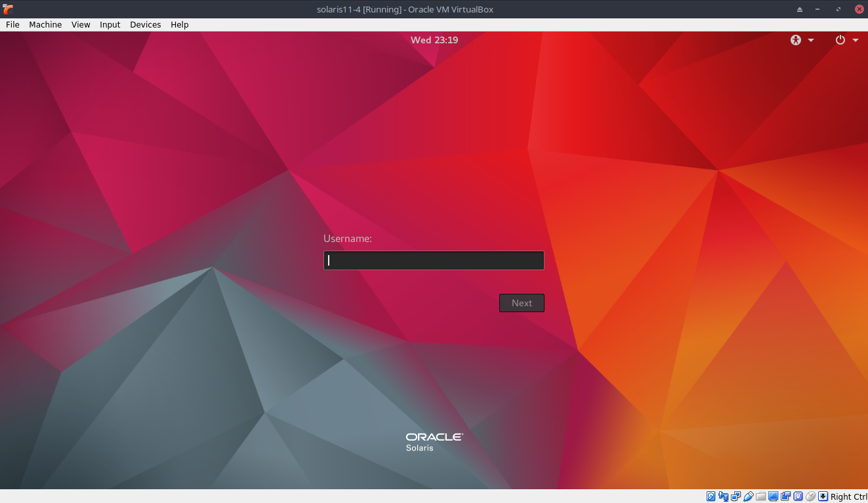Open the audio settings status bar icon
This screenshot has height=503, width=868.
(x=724, y=496)
